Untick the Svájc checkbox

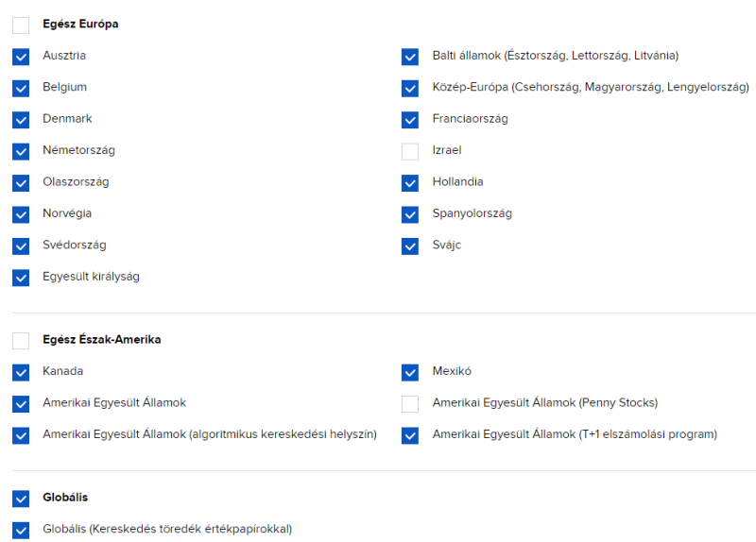coord(410,246)
